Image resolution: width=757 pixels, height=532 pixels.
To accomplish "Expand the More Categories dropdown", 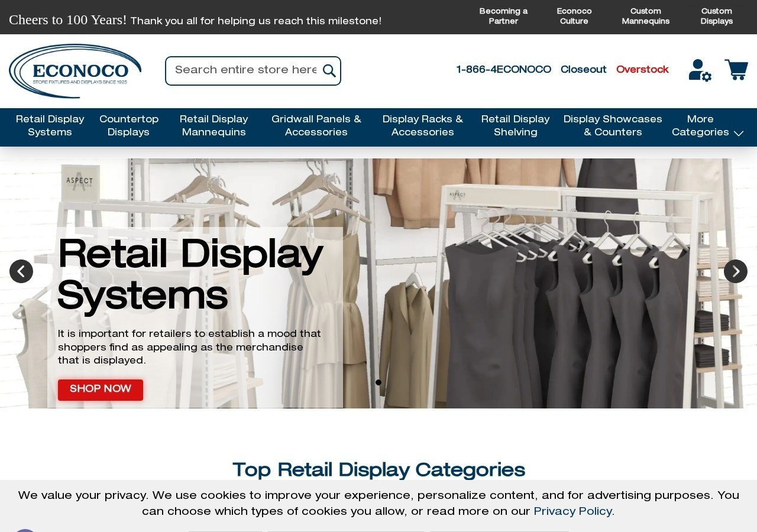I will 707,126.
